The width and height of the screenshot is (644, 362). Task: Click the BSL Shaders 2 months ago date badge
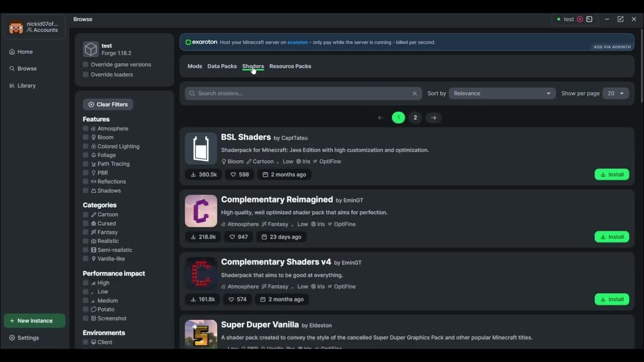pyautogui.click(x=284, y=174)
